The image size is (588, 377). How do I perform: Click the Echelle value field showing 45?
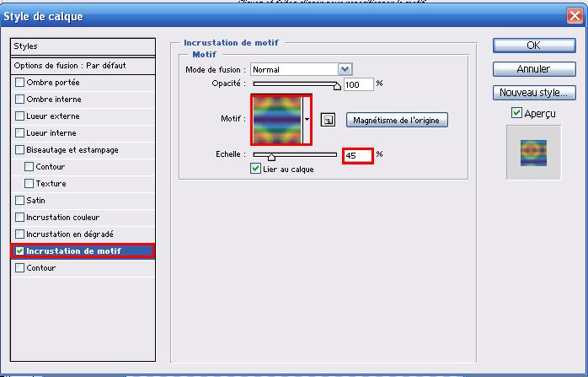[358, 155]
